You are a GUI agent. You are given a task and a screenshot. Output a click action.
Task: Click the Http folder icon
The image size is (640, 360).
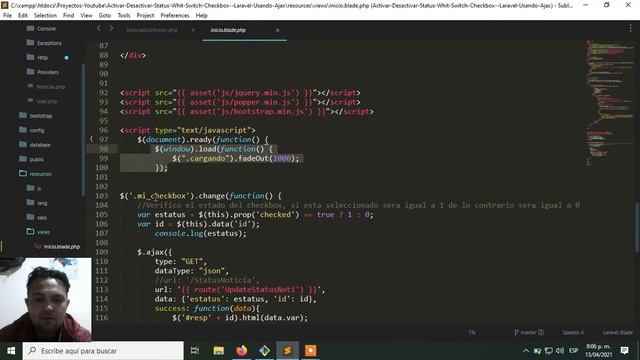(30, 57)
